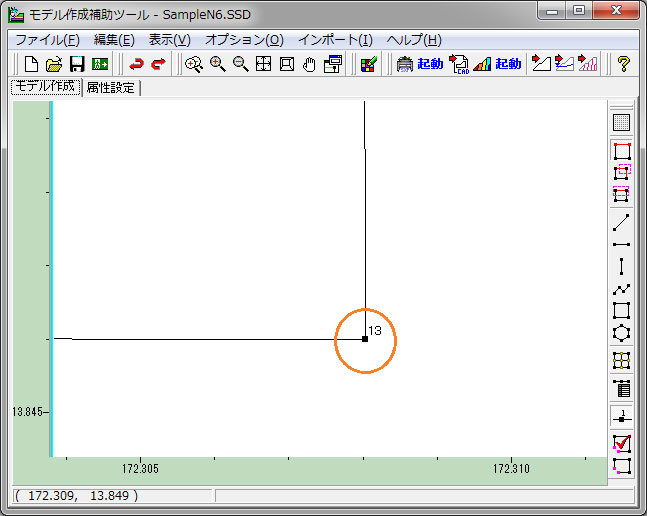647x516 pixels.
Task: Close the application window
Action: pyautogui.click(x=616, y=11)
